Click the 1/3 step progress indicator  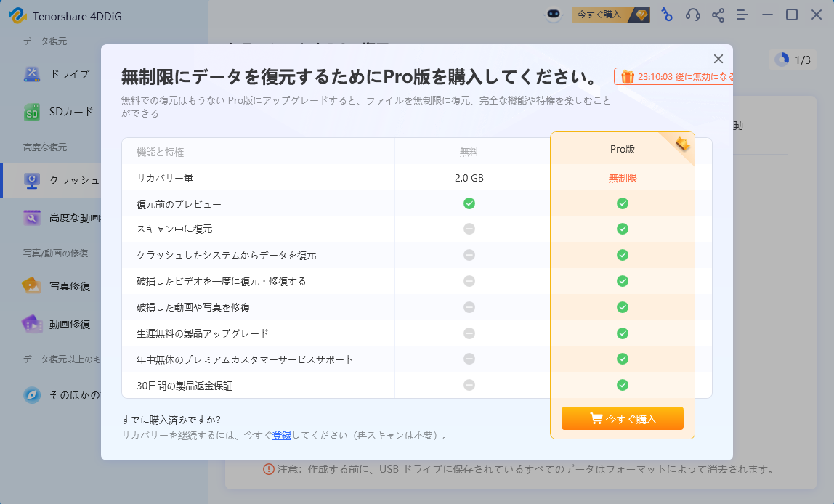[793, 60]
